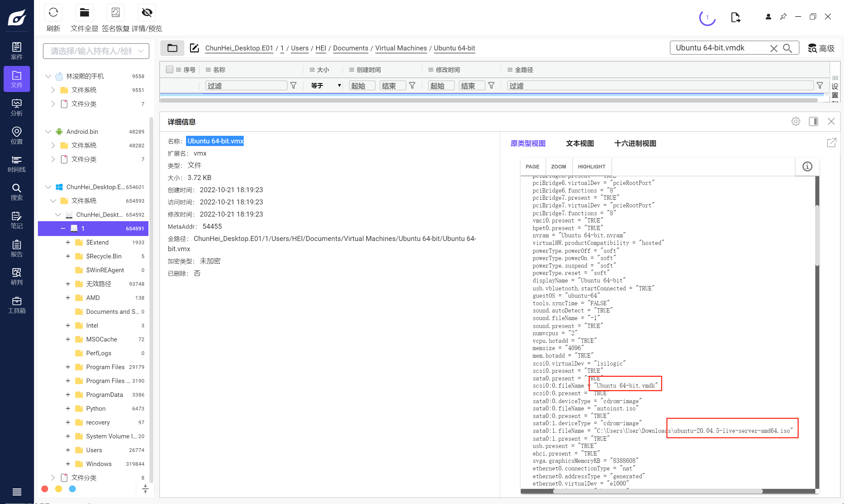Toggle the 详情/预览 eye icon
The width and height of the screenshot is (844, 504).
(147, 13)
